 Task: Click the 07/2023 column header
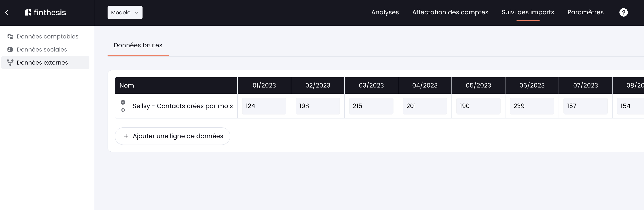585,85
